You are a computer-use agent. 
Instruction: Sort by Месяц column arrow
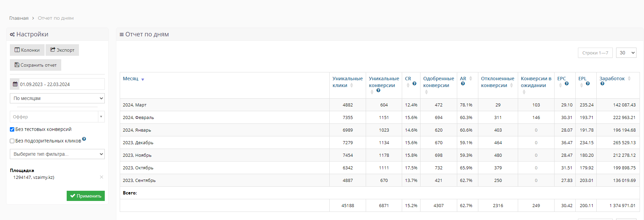pyautogui.click(x=143, y=80)
